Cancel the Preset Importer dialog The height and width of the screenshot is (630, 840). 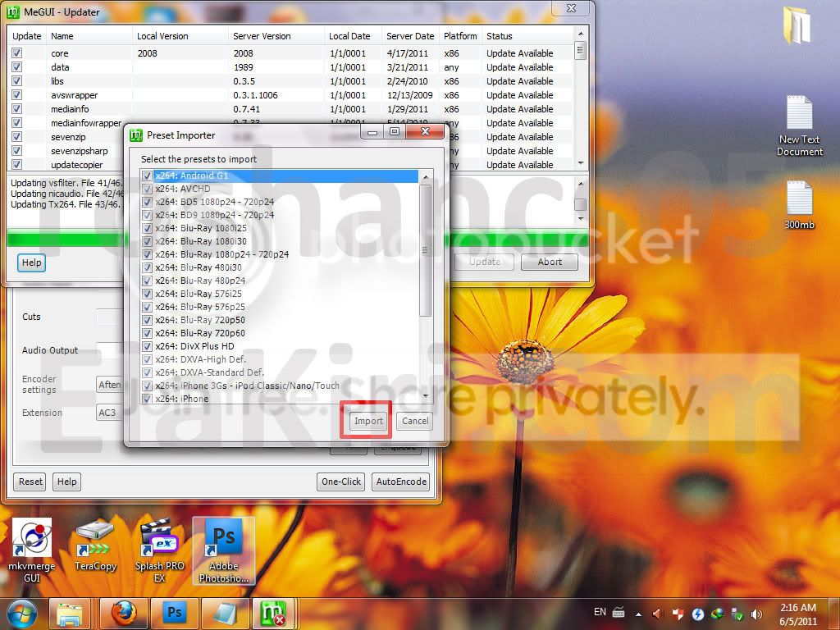pyautogui.click(x=414, y=421)
